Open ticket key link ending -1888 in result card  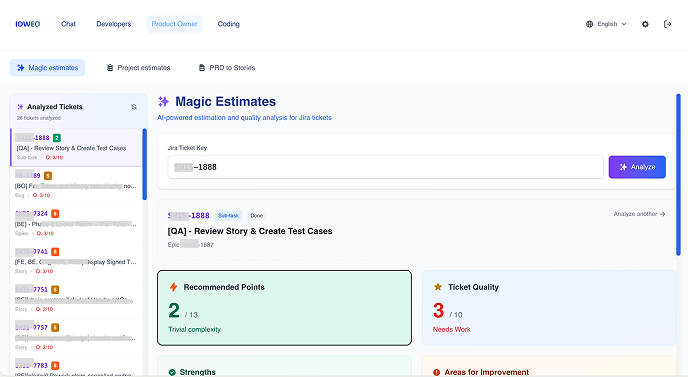point(189,215)
